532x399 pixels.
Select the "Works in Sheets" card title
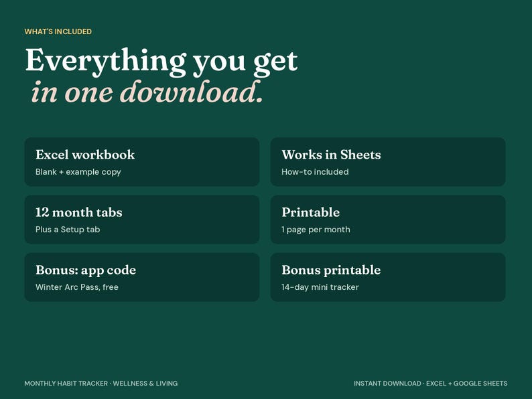[331, 155]
